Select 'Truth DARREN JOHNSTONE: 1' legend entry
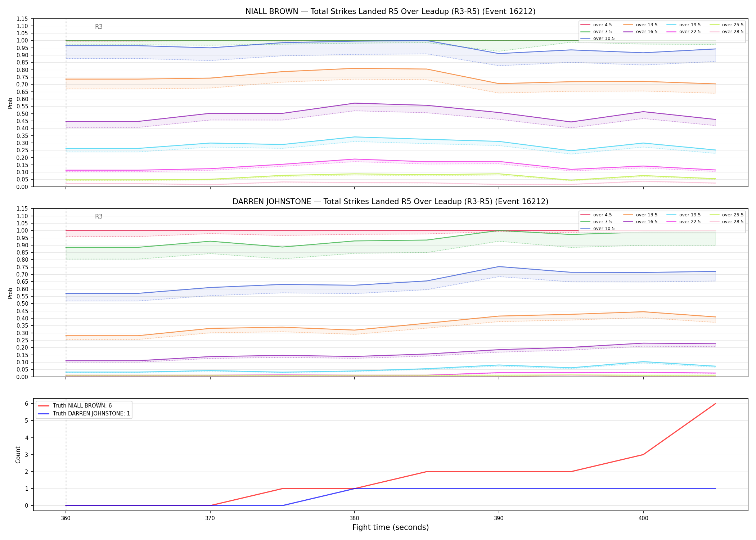Screen dimensions: 756x540 (84, 414)
